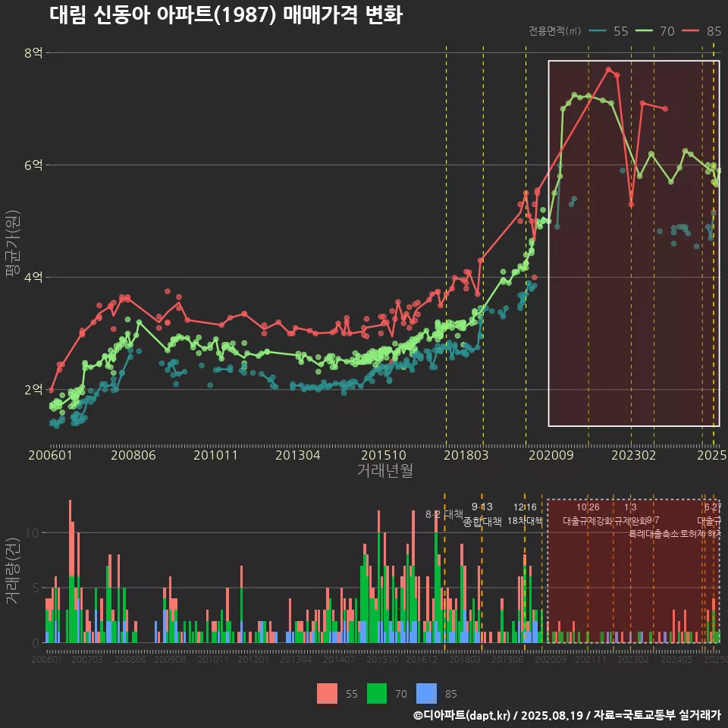
Task: Click the '201906' label on the volume chart axis
Action: point(507,659)
